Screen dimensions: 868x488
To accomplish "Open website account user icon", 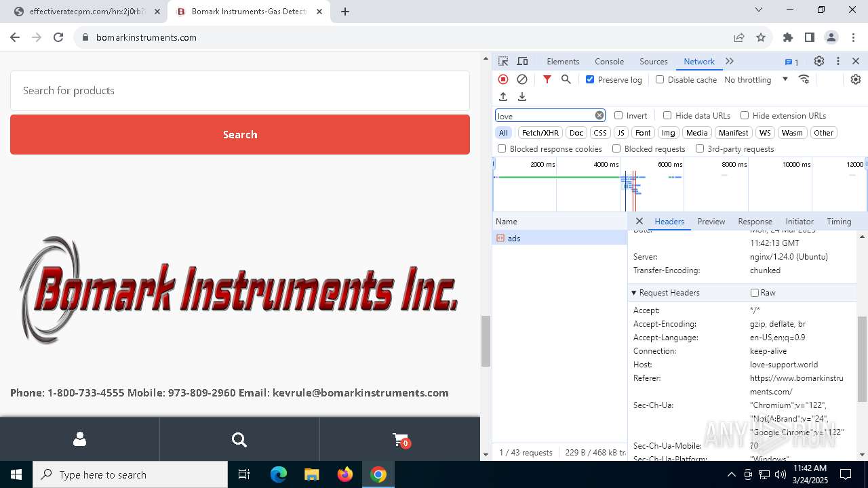I will click(79, 439).
